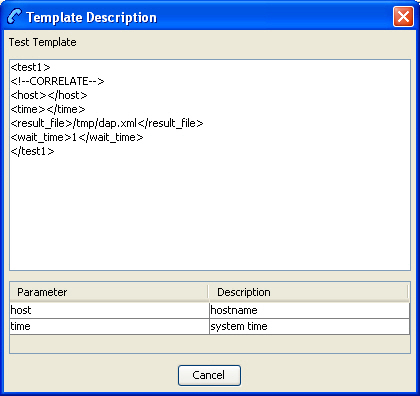
Task: Click the '<!--CORRELATE-->' comment line
Action: (x=57, y=81)
